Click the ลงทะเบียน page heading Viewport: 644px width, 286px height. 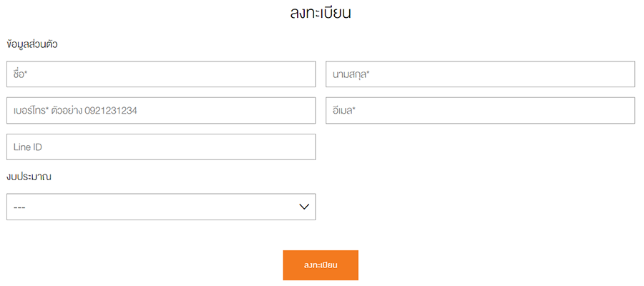click(x=321, y=13)
